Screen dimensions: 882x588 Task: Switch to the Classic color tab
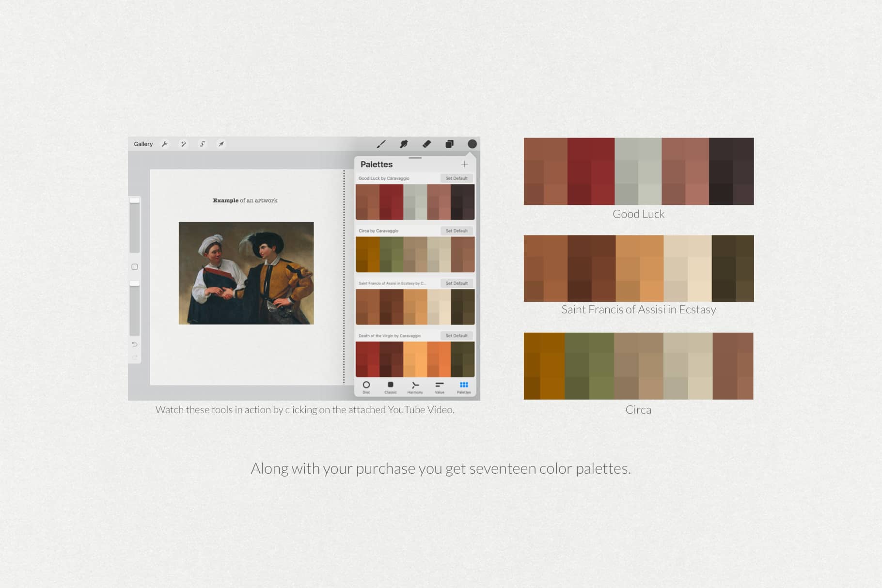coord(391,387)
